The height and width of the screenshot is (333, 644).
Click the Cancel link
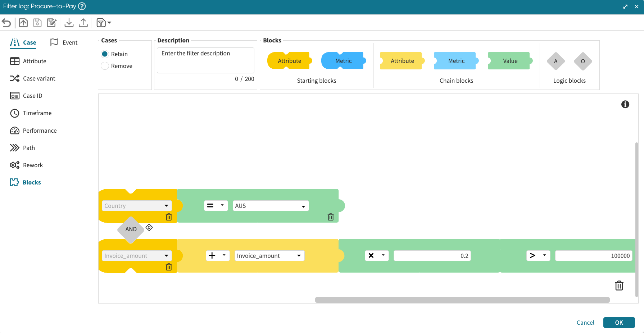585,323
